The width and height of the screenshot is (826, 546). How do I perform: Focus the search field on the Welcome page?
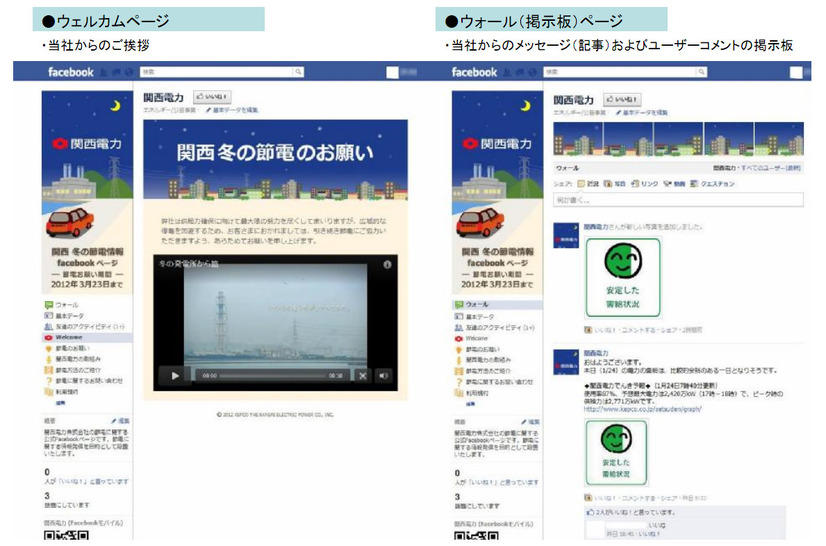click(x=217, y=72)
